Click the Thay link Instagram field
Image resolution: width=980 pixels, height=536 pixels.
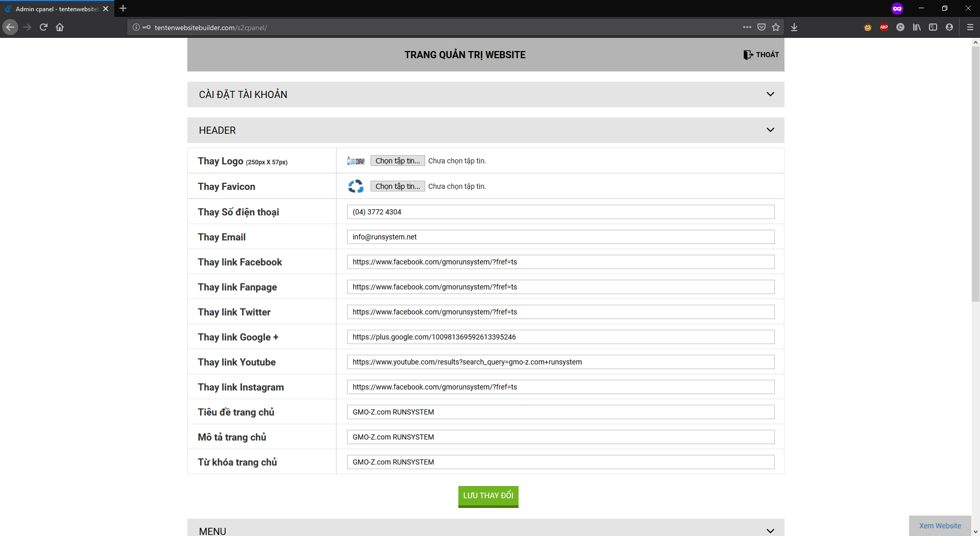pos(561,387)
